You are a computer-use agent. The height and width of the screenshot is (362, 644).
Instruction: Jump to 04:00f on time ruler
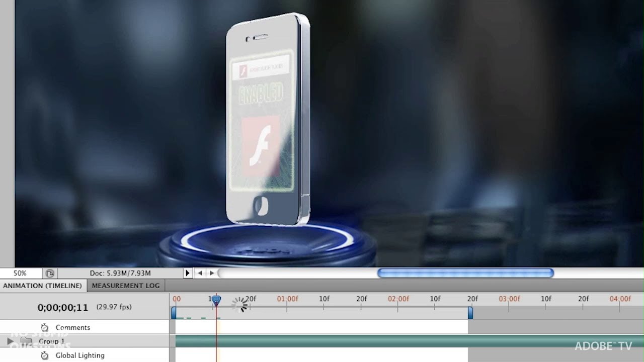tap(620, 299)
